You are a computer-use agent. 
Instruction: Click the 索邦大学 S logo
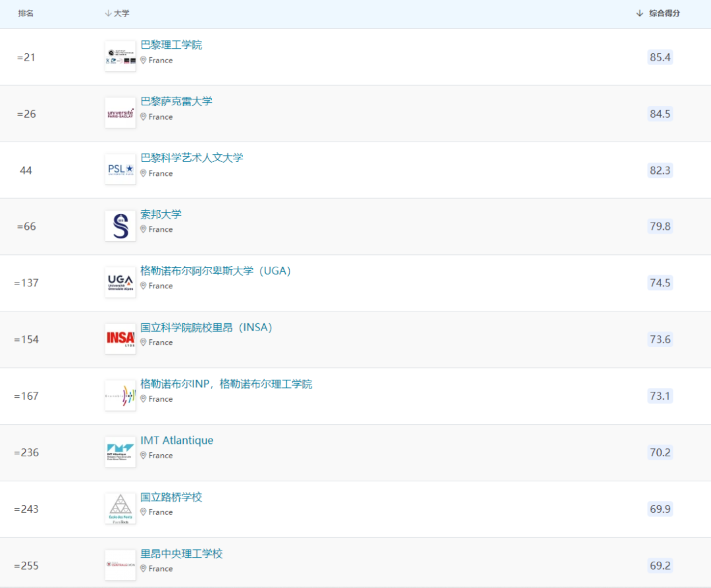(x=120, y=226)
